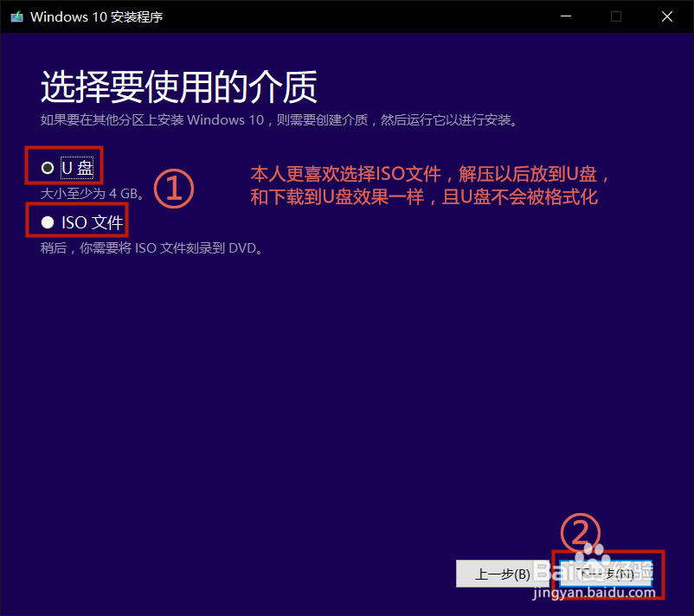Select the U盘 radio option
Screen dimensions: 694x616
(x=48, y=166)
